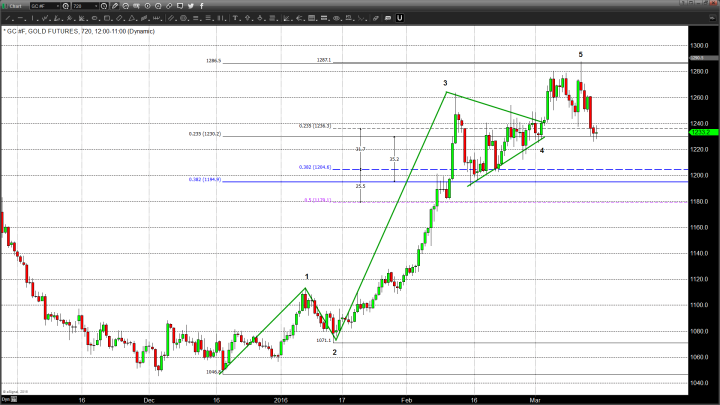The height and width of the screenshot is (405, 720).
Task: Click the current price tag on price axis
Action: [x=700, y=131]
